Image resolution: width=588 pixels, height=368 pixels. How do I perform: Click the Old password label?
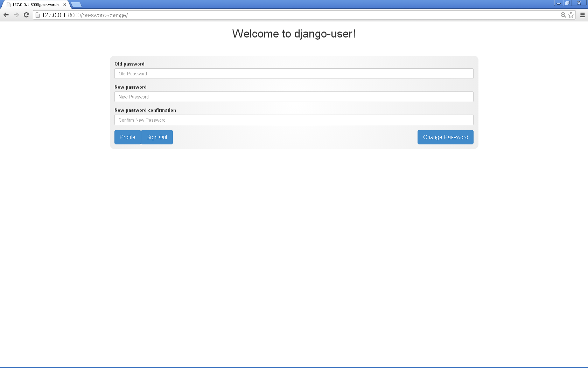click(129, 64)
